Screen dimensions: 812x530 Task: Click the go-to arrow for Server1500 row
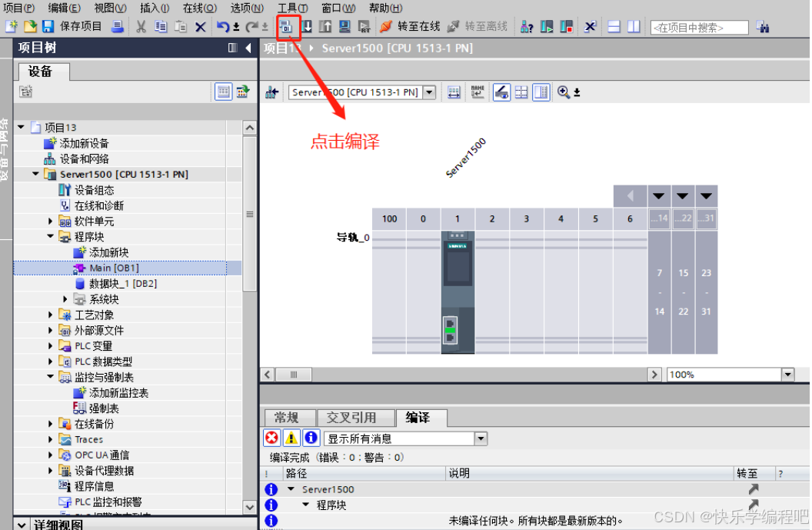coord(753,488)
